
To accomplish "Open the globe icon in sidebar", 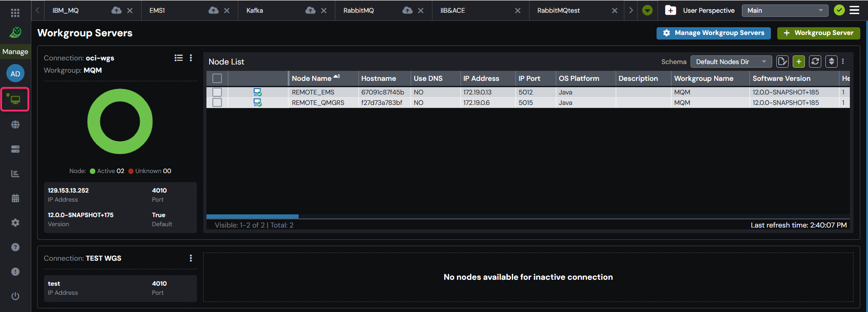I will [15, 124].
